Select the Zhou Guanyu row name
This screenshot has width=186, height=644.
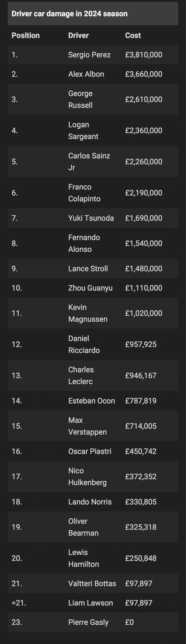90,288
